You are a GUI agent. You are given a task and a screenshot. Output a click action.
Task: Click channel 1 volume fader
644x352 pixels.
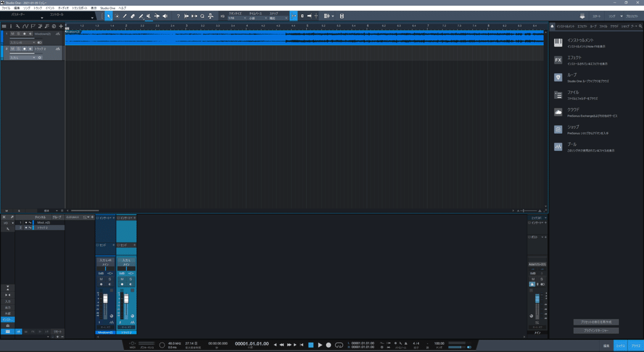pos(105,298)
